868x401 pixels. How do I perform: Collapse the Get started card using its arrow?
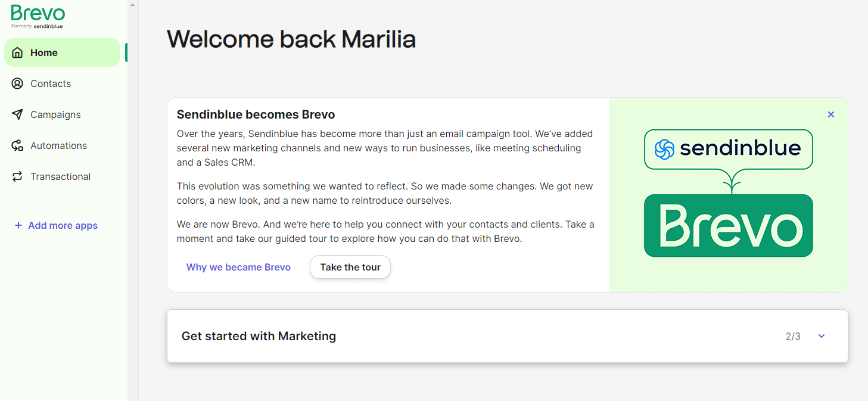click(822, 336)
